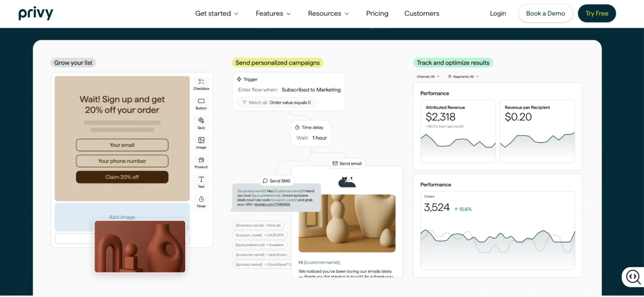
Task: Click the Claim 20% off button
Action: [122, 177]
